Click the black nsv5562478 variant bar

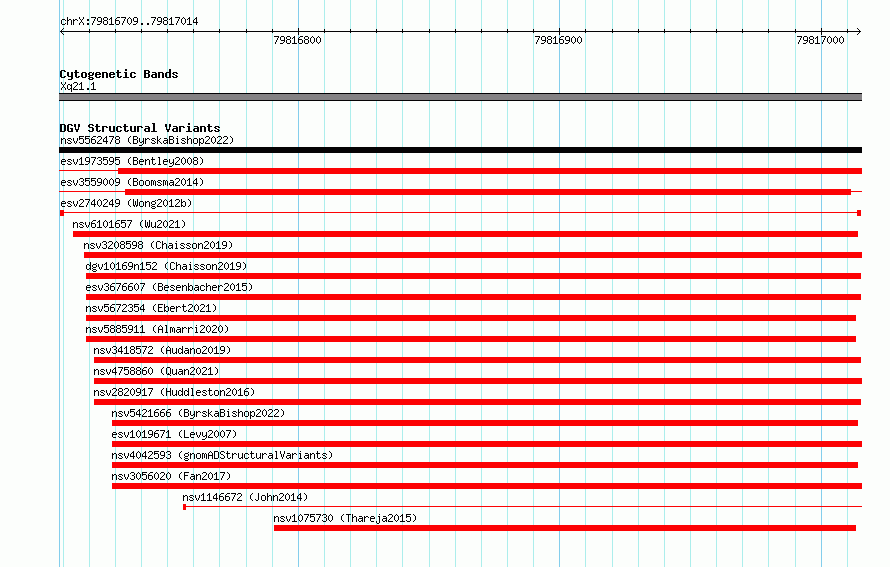[460, 150]
